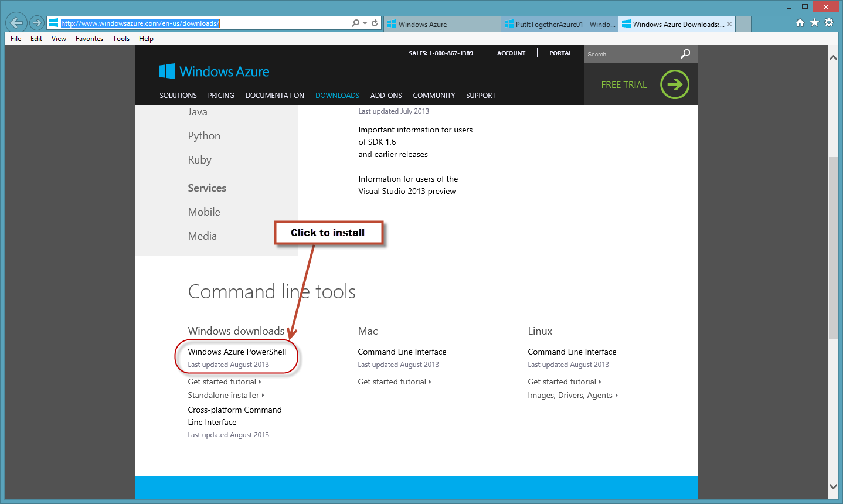843x504 pixels.
Task: Open the Help menu
Action: pos(146,39)
